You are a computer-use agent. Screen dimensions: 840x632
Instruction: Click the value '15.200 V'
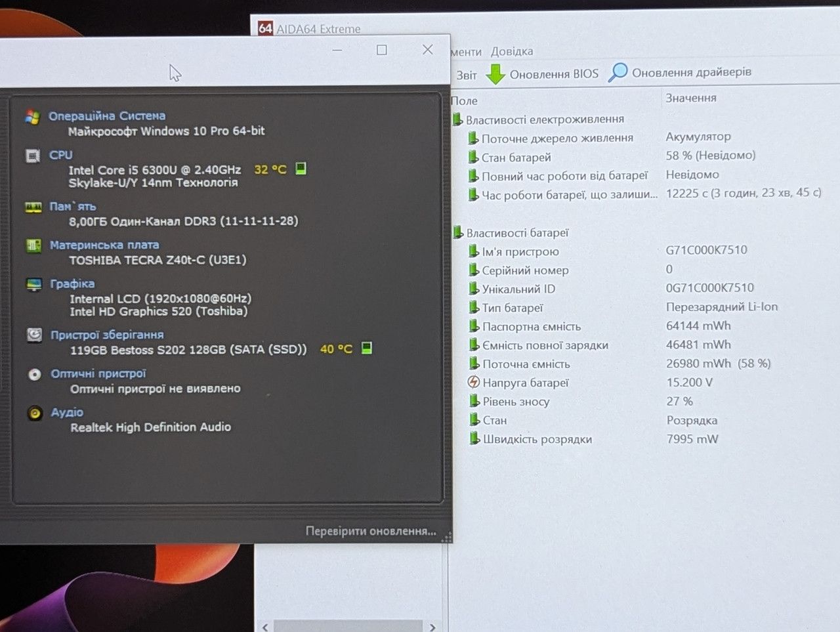pyautogui.click(x=690, y=382)
